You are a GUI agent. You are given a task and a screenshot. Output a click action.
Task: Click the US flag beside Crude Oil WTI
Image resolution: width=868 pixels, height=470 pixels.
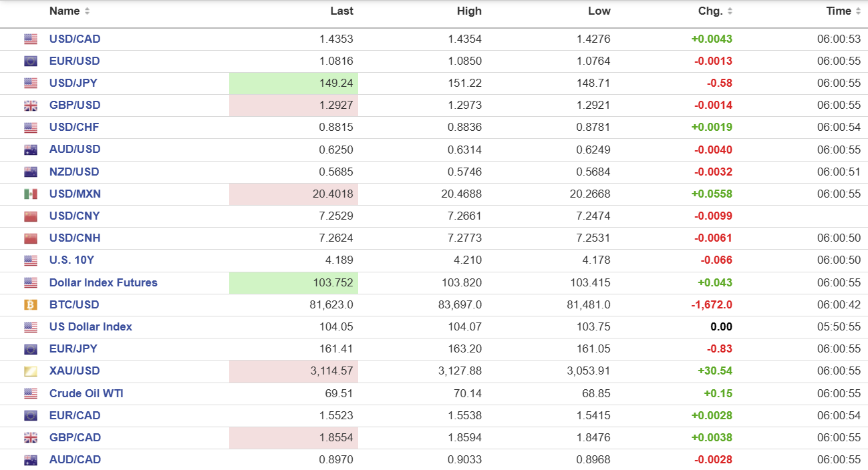pyautogui.click(x=31, y=394)
